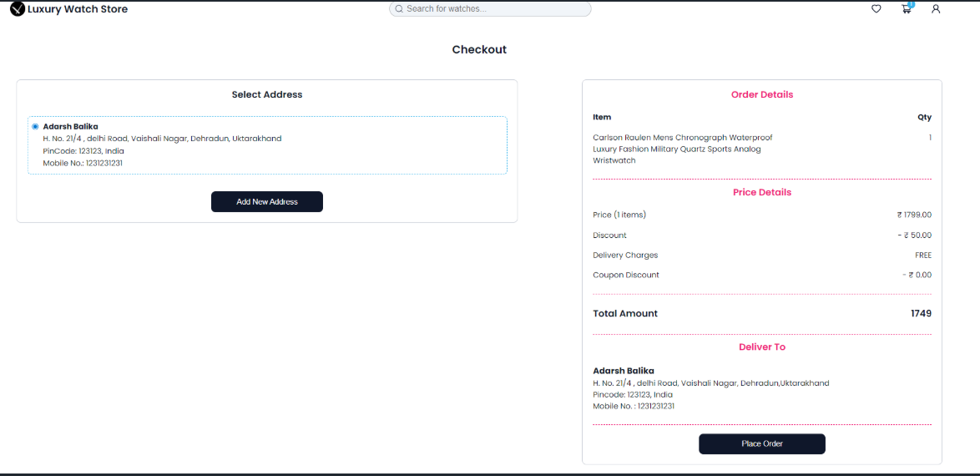Click the Add New Address button
Image resolution: width=980 pixels, height=476 pixels.
click(266, 202)
